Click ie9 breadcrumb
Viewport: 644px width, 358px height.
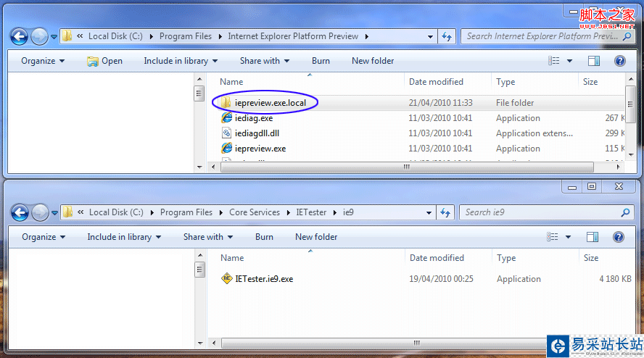(348, 212)
